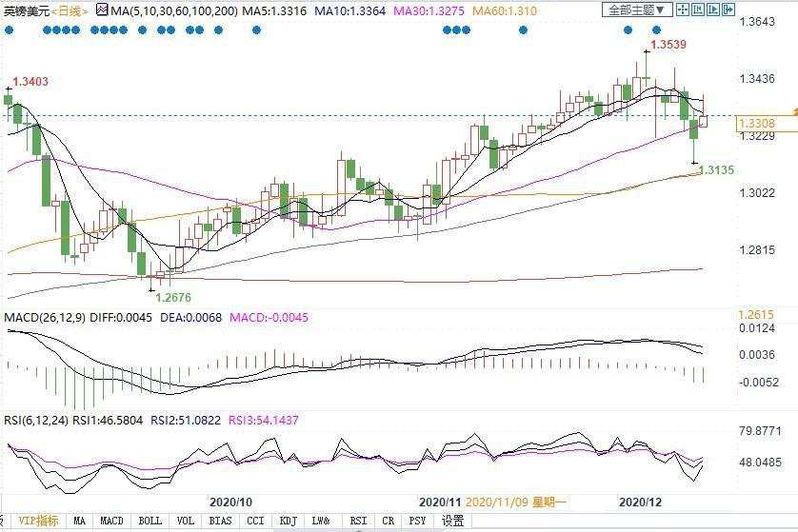Switch to the PSY indicator tab
This screenshot has height=532, width=798.
(x=417, y=521)
